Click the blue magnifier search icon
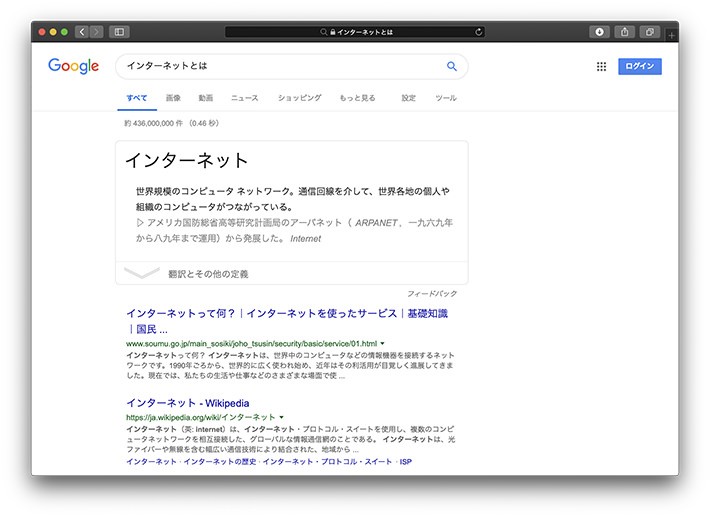The height and width of the screenshot is (517, 710). [x=451, y=66]
